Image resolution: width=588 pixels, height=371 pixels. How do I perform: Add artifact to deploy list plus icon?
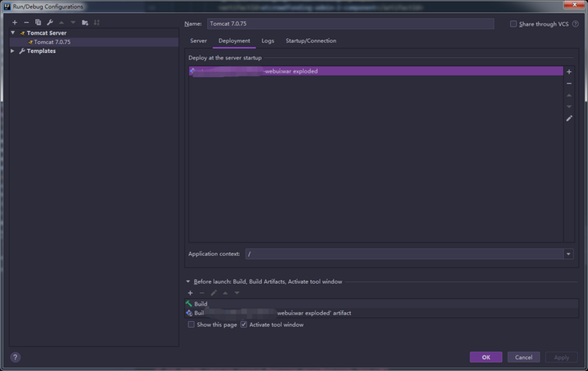coord(569,71)
